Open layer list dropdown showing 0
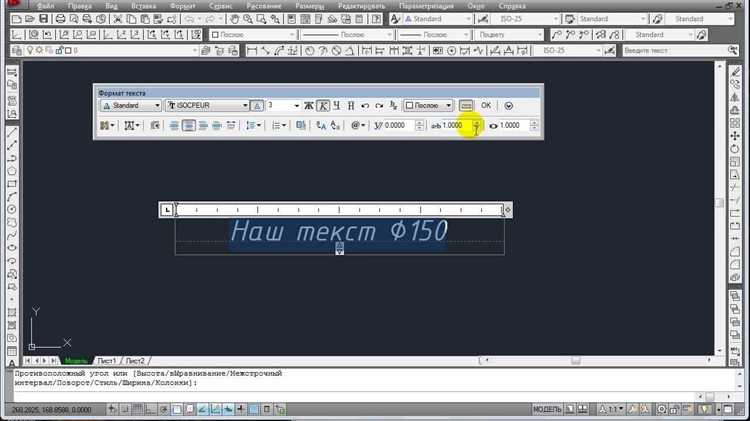This screenshot has height=421, width=750. coord(111,50)
